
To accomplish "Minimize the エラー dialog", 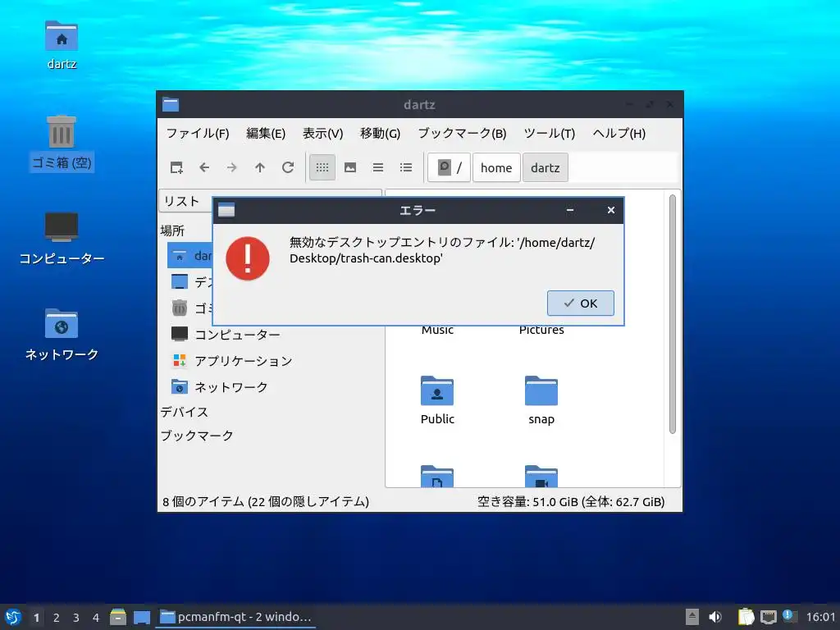I will coord(570,210).
